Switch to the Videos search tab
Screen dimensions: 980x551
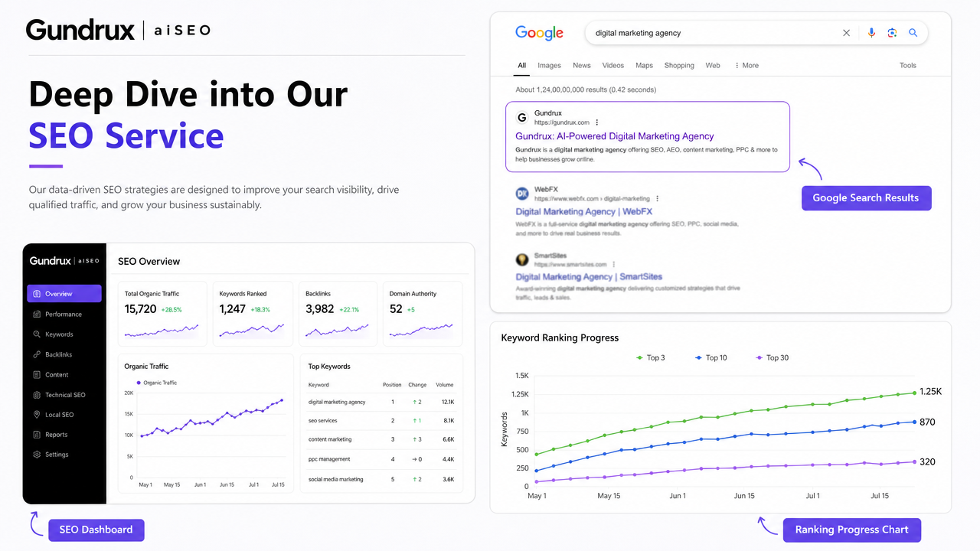click(613, 66)
